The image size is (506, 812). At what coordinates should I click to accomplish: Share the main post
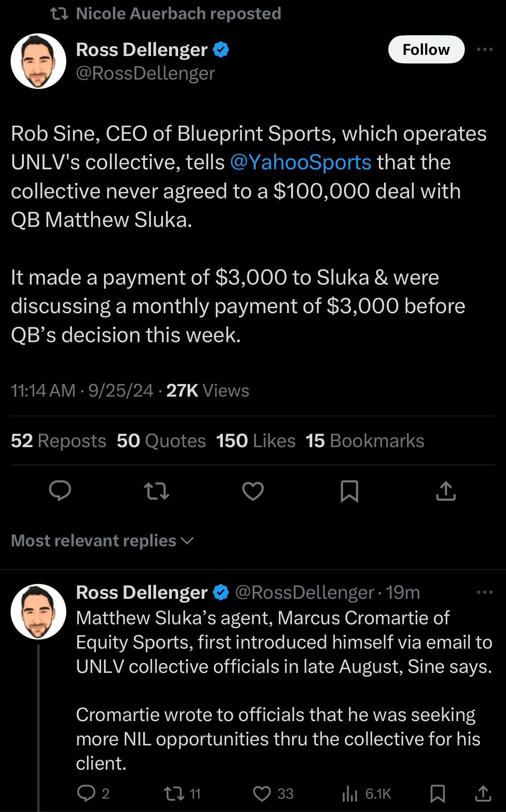pyautogui.click(x=446, y=491)
